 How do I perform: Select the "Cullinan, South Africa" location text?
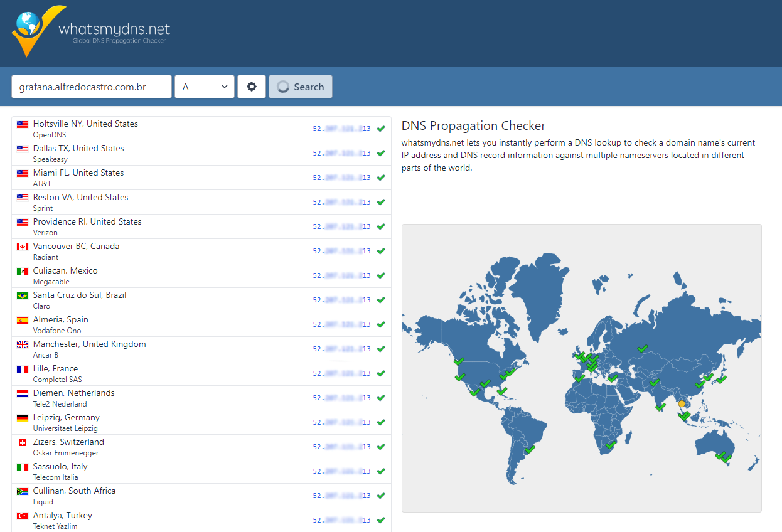(75, 491)
